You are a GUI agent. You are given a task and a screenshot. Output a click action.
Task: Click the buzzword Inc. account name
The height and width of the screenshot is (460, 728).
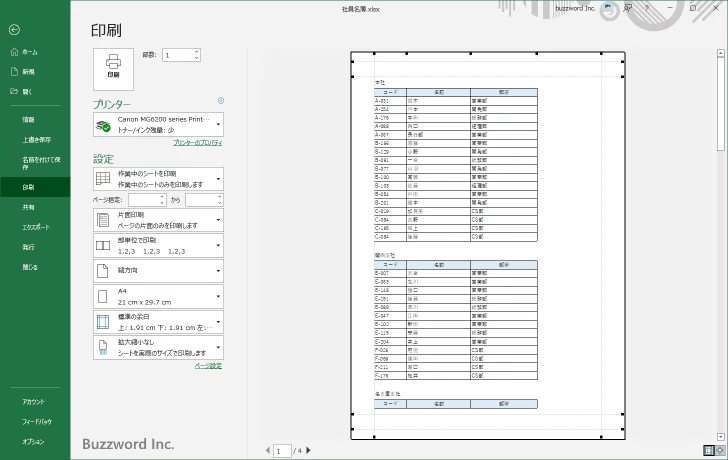pyautogui.click(x=575, y=8)
